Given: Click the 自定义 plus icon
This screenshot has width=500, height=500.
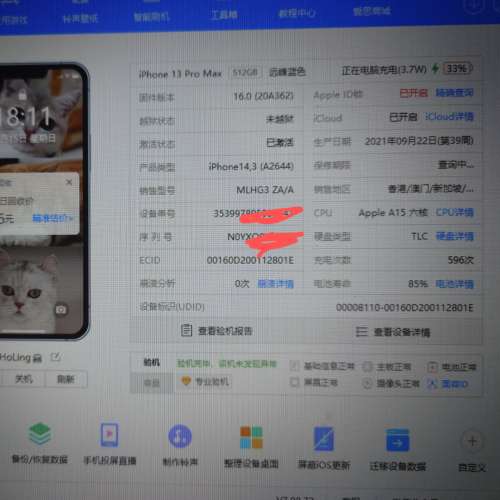Looking at the screenshot, I should click(472, 441).
